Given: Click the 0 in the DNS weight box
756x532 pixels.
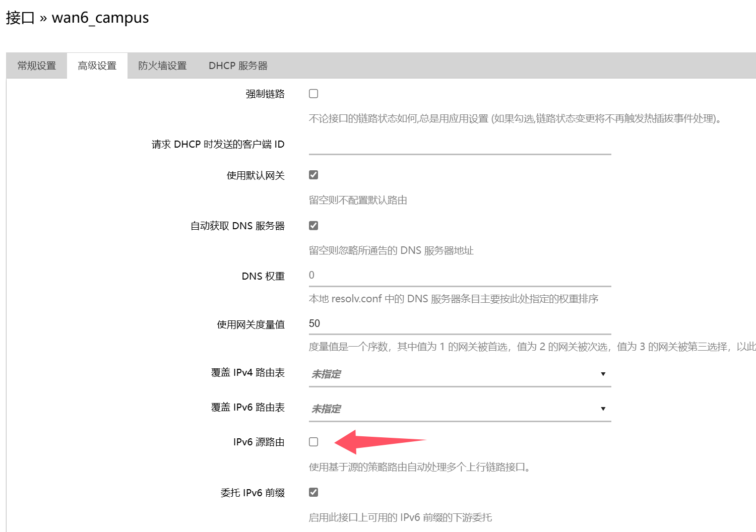Looking at the screenshot, I should coord(311,275).
